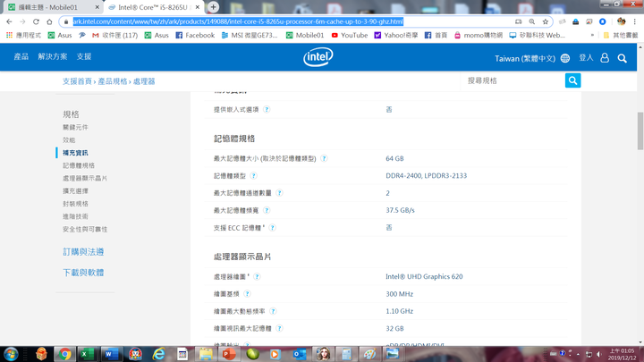Go to 處理器 breadcrumb
This screenshot has height=362, width=644.
tap(144, 81)
